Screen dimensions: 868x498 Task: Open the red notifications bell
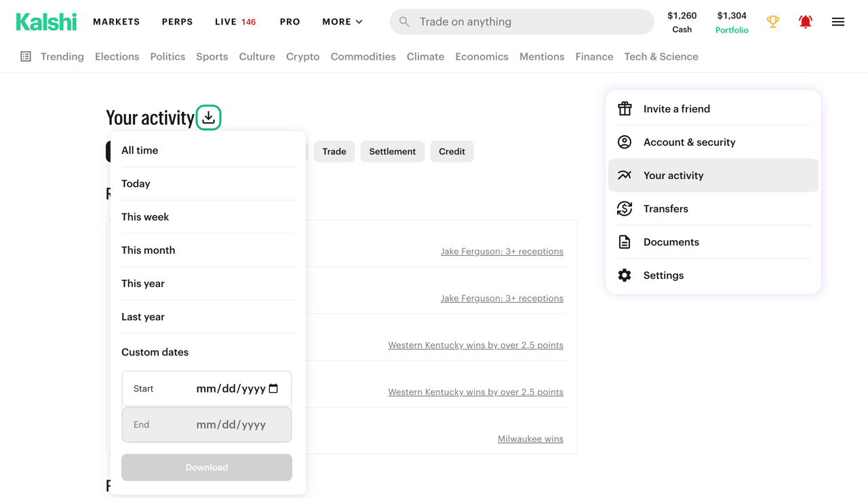pos(806,22)
